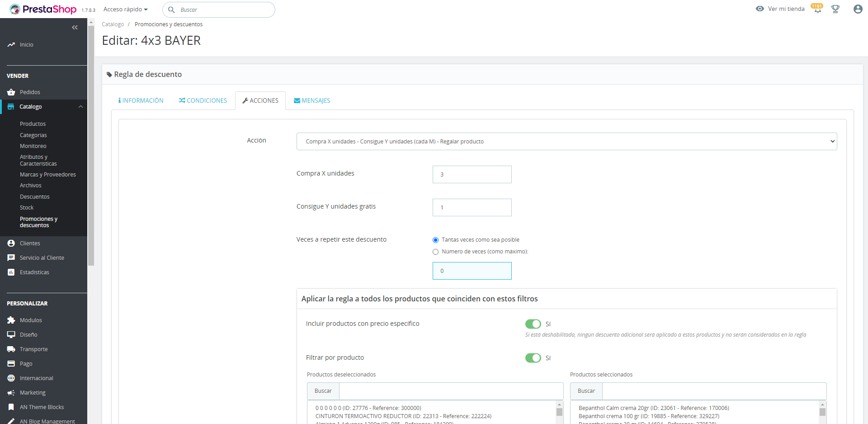This screenshot has height=424, width=868.
Task: Click the PrestaShop logo
Action: 43,9
